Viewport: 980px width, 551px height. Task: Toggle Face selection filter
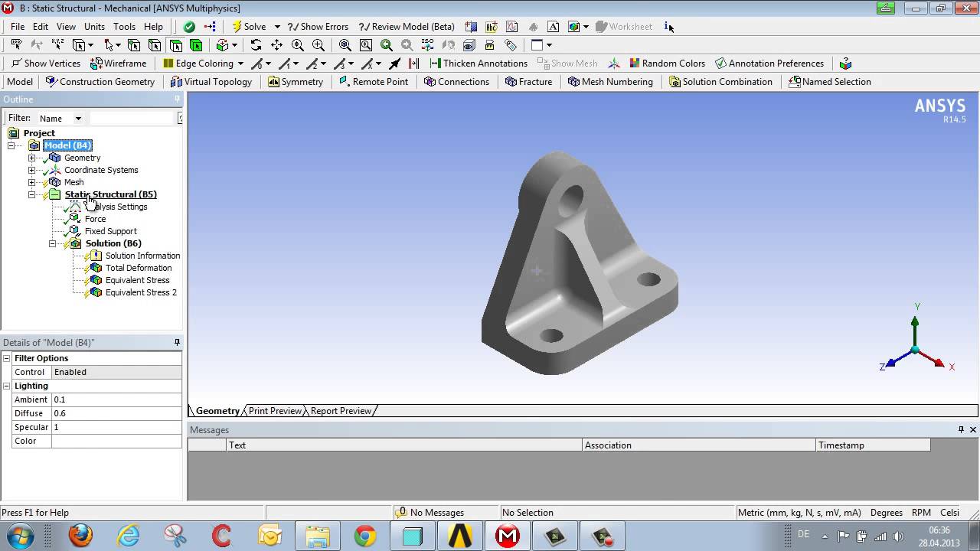[x=175, y=45]
